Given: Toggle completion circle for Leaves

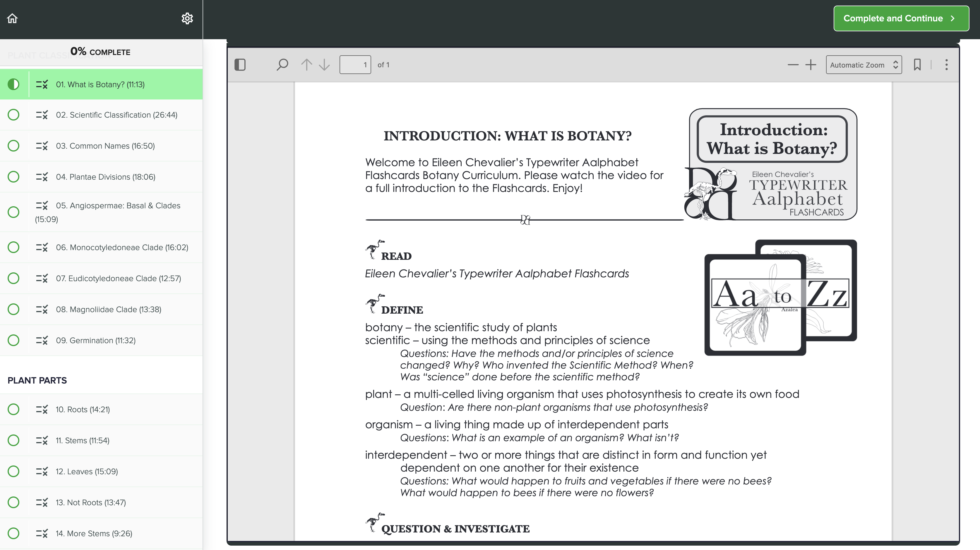Looking at the screenshot, I should click(x=13, y=471).
